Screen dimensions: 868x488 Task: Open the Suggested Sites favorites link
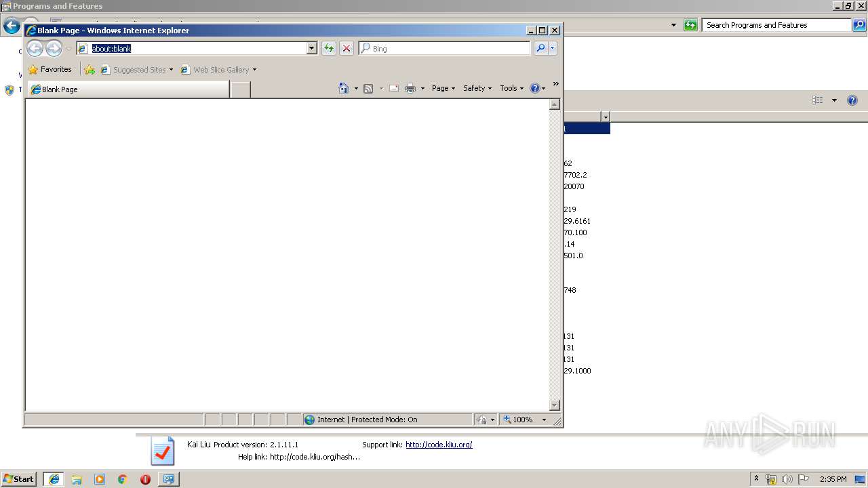coord(136,69)
